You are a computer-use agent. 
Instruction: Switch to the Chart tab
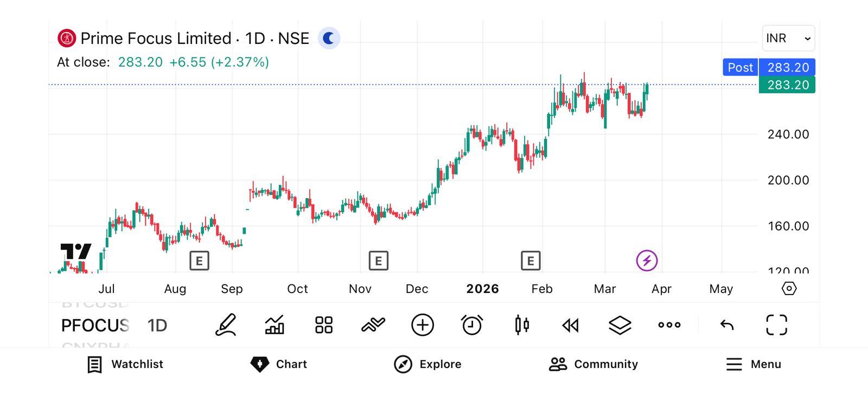[279, 364]
